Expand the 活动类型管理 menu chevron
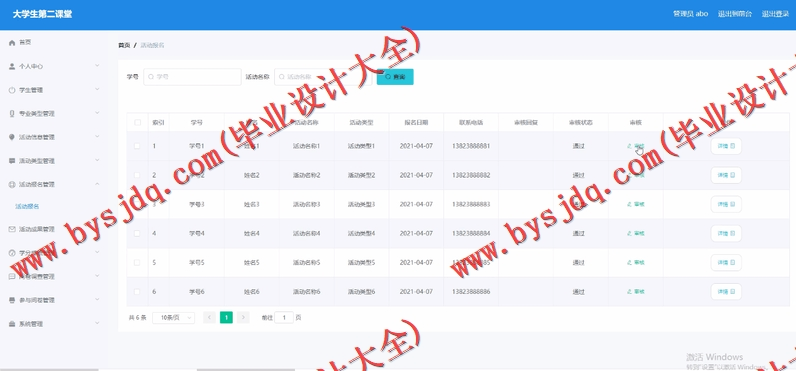This screenshot has height=371, width=796. (x=97, y=160)
